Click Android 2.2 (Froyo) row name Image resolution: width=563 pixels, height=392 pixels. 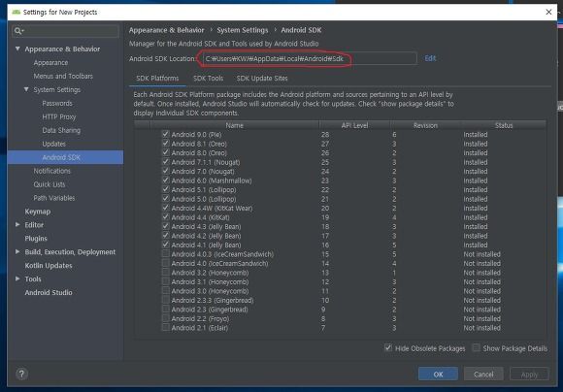(200, 319)
